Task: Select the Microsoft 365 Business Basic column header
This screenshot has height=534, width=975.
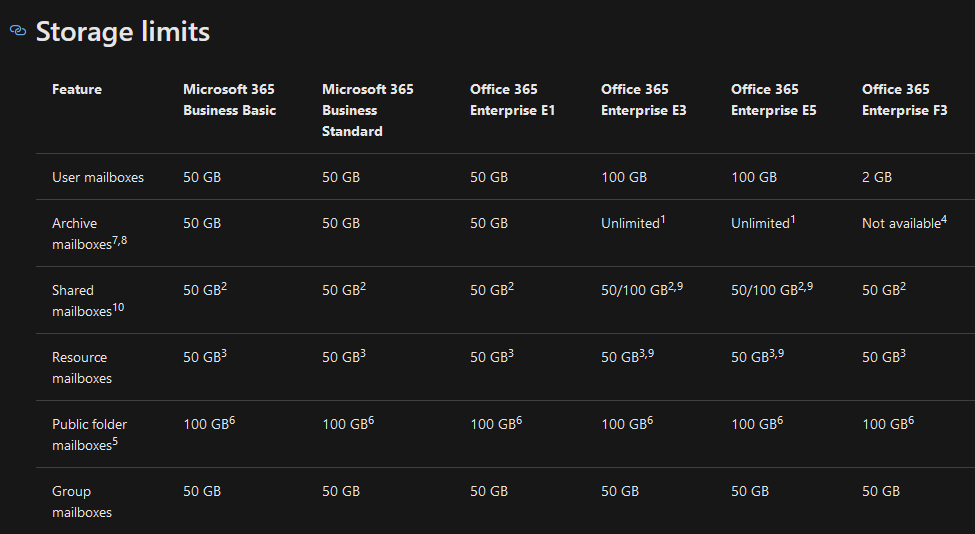Action: click(x=229, y=99)
